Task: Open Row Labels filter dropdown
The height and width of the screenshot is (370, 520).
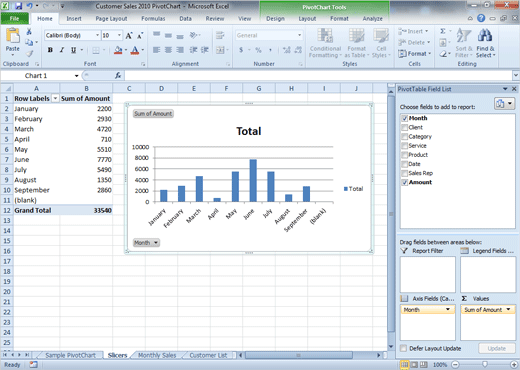Action: pos(55,99)
